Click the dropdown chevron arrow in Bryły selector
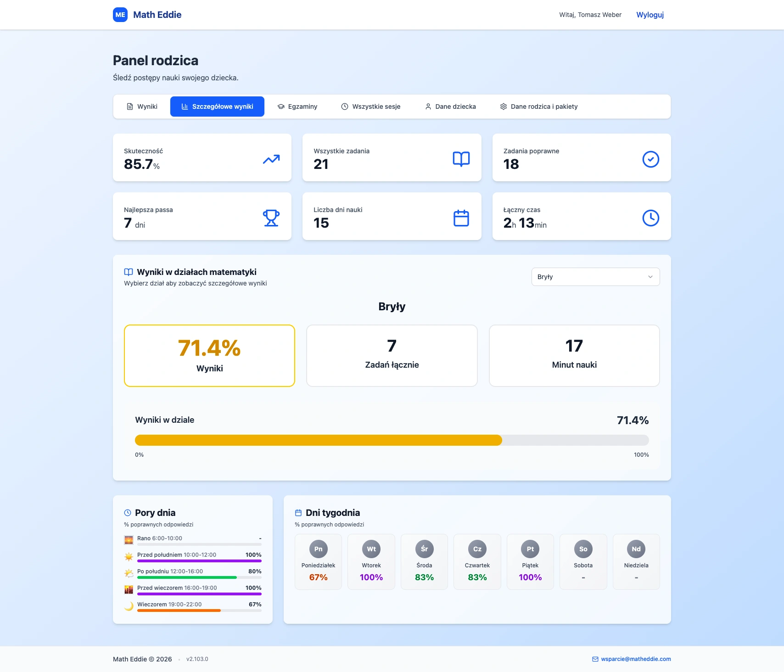This screenshot has width=784, height=672. coord(650,277)
